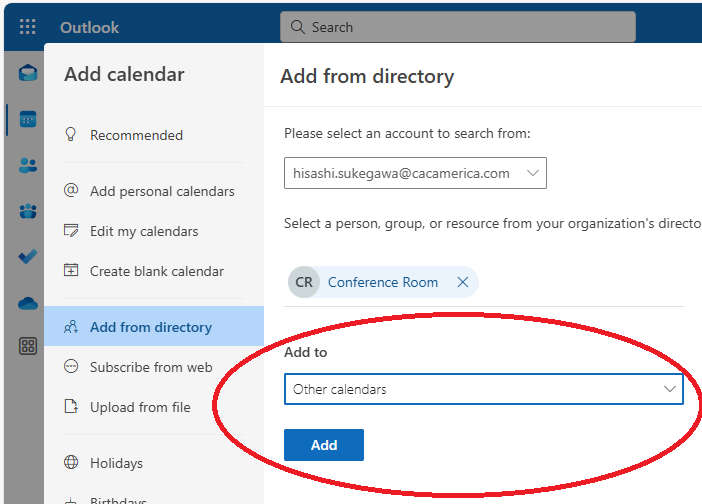
Task: Select Holidays calendar option
Action: point(116,463)
